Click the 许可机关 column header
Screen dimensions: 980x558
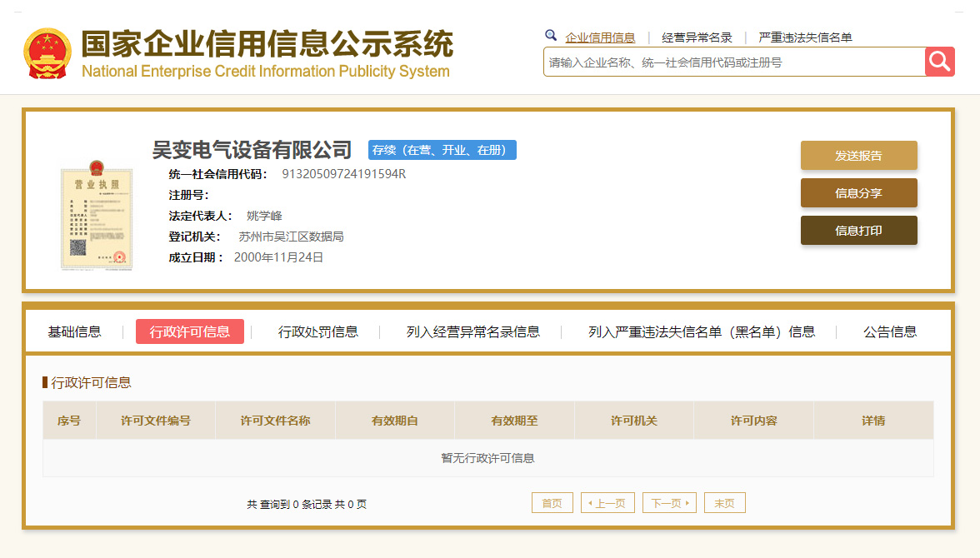pyautogui.click(x=633, y=421)
